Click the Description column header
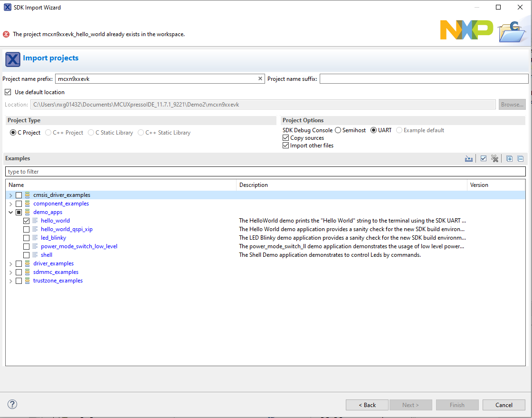The height and width of the screenshot is (418, 532). tap(351, 185)
